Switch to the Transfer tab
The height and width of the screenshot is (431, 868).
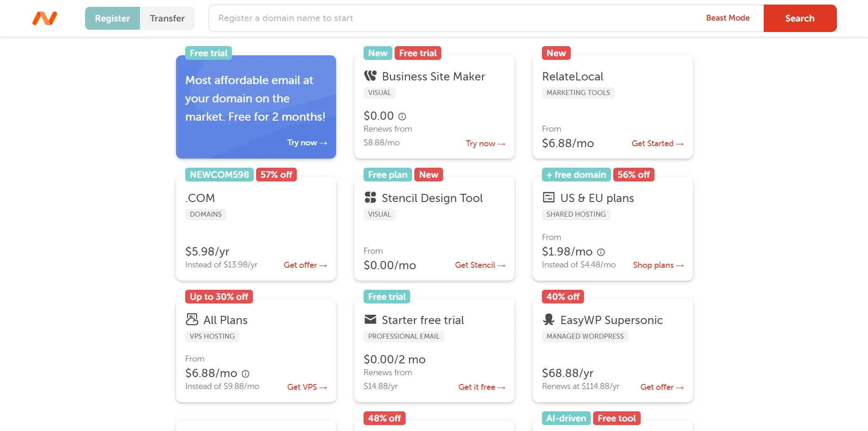point(167,18)
